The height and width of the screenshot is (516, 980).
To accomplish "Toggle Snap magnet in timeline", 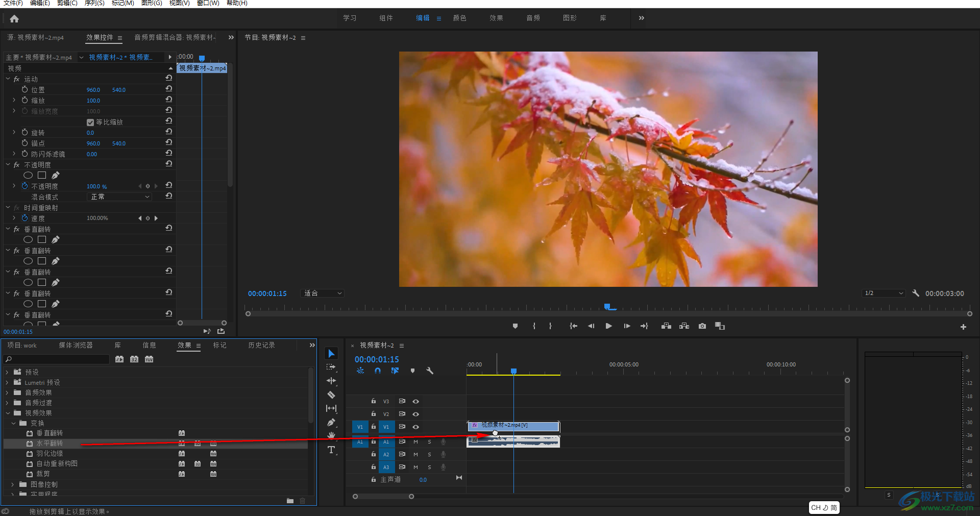I will point(377,371).
